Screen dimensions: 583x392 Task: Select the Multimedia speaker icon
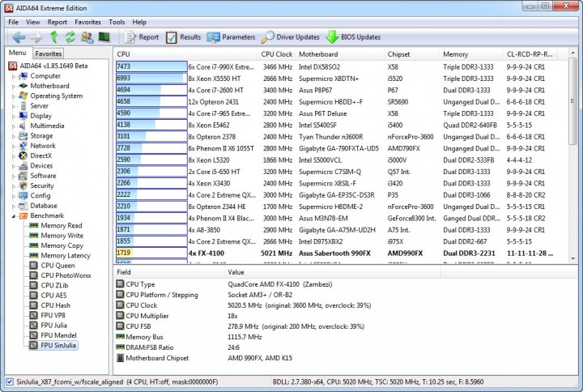[23, 126]
